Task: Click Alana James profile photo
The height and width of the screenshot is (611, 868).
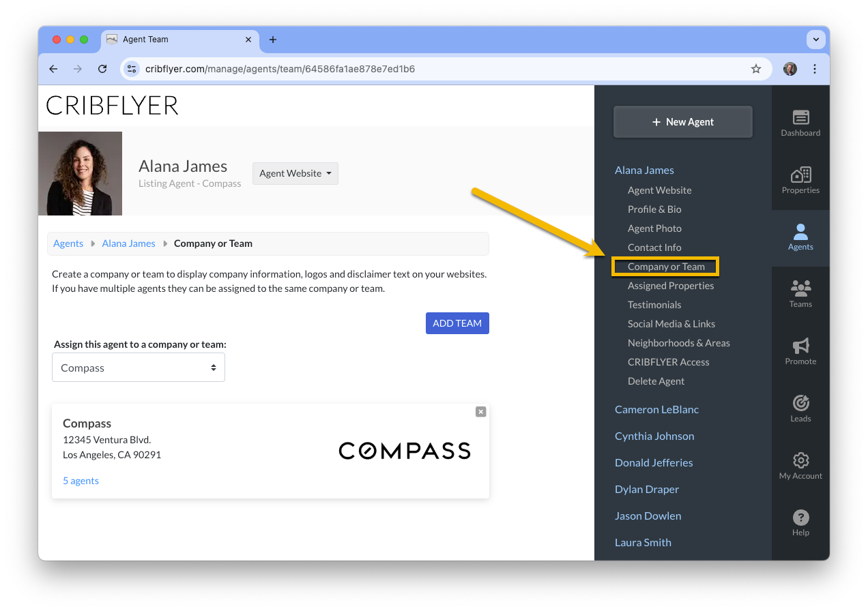Action: [x=80, y=174]
